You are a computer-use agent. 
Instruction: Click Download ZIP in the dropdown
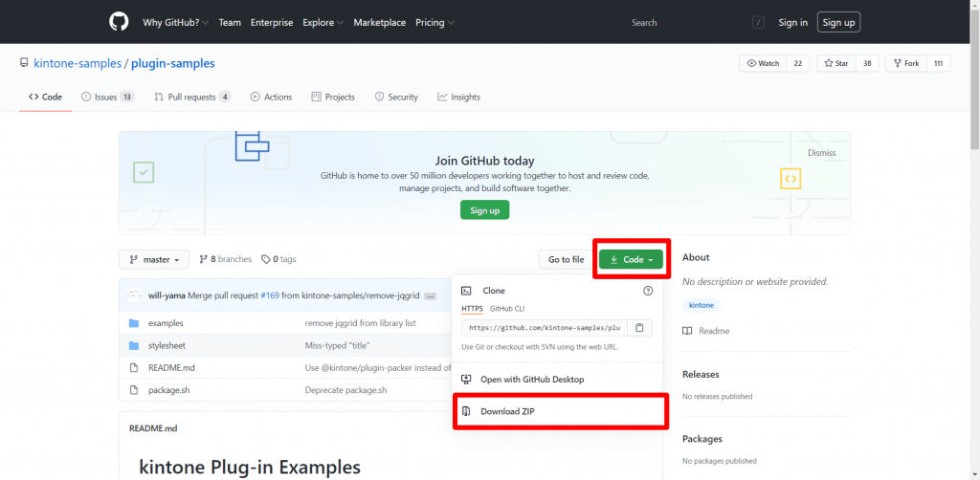pos(506,411)
